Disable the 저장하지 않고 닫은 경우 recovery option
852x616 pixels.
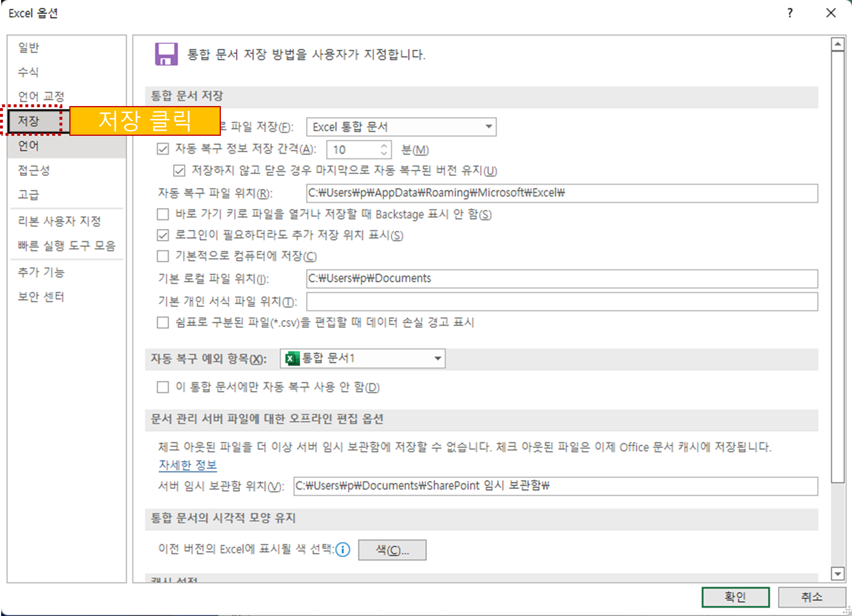click(178, 170)
